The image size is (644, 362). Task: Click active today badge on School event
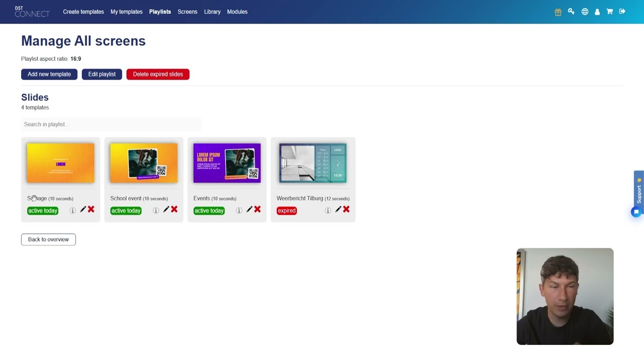(x=126, y=211)
